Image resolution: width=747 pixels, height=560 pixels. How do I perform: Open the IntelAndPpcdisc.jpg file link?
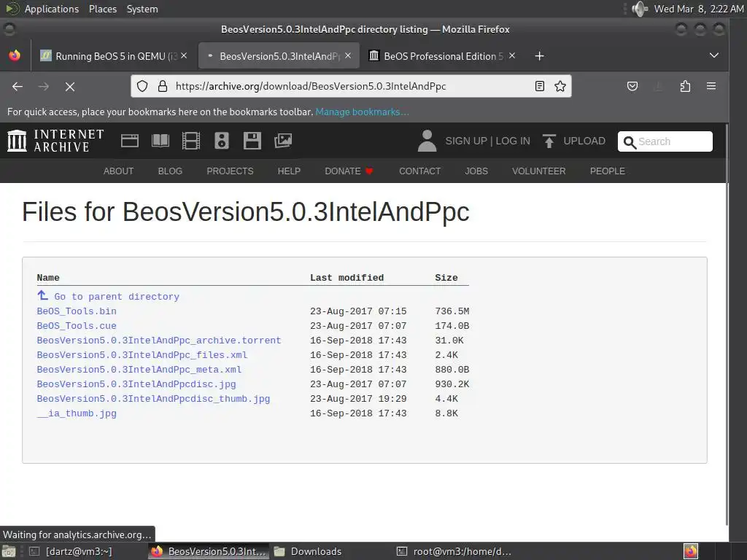tap(136, 384)
